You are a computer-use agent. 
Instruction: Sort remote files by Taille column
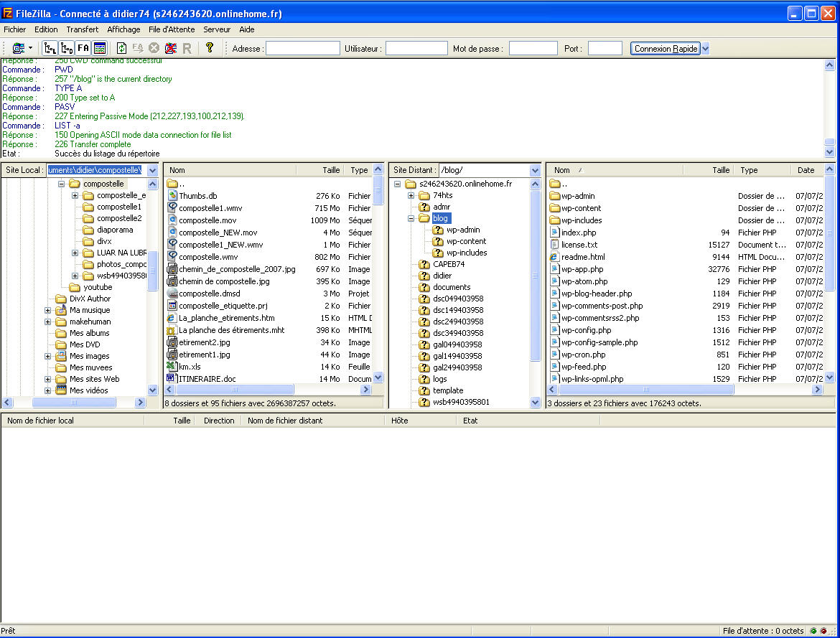pyautogui.click(x=720, y=170)
